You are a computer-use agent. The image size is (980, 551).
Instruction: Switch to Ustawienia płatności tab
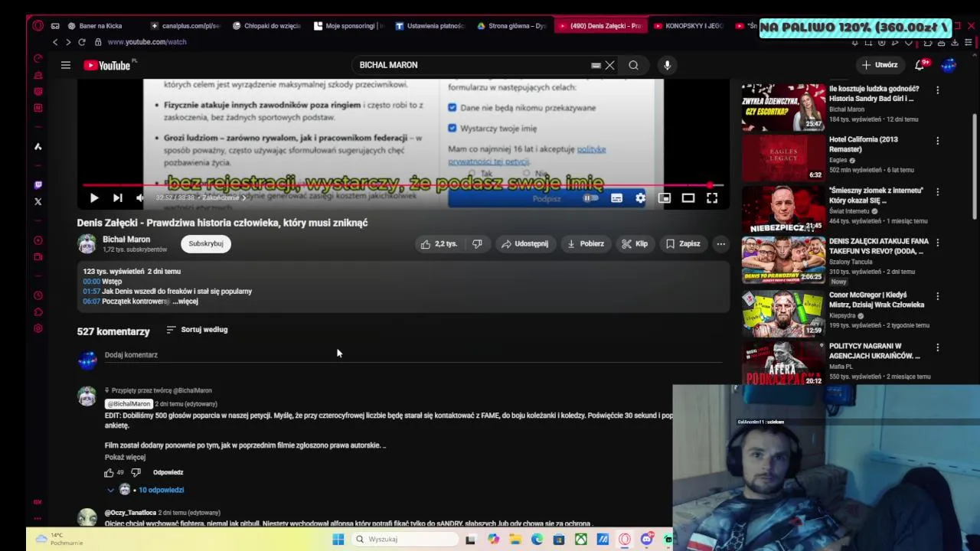point(430,26)
